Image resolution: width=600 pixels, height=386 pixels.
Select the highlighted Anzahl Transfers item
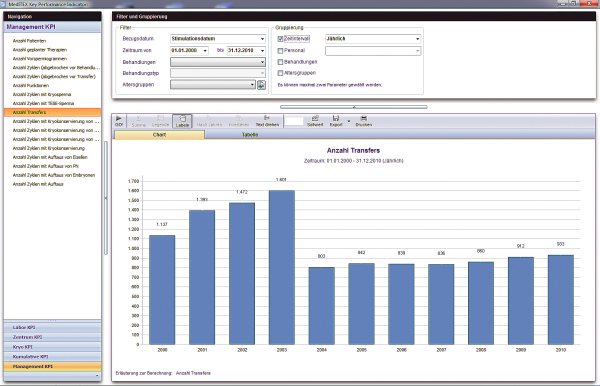coord(52,112)
